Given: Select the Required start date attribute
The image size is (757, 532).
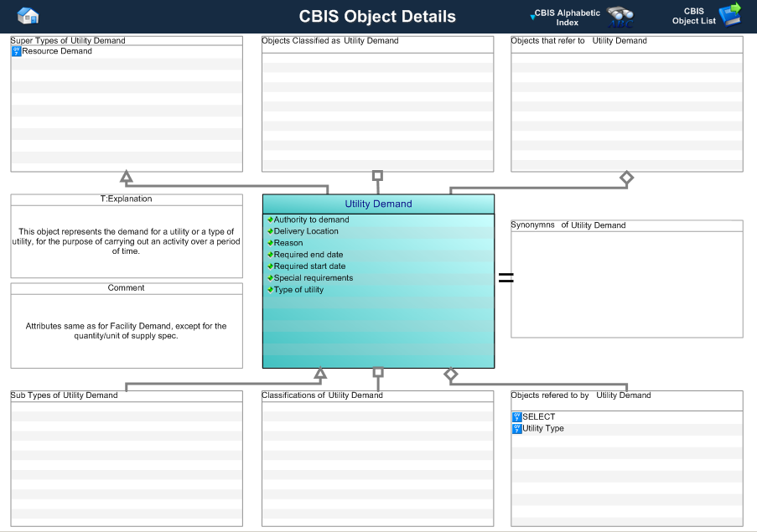Looking at the screenshot, I should coord(309,266).
